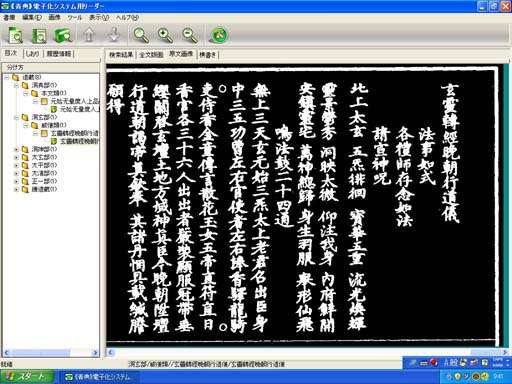This screenshot has width=512, height=384.
Task: Click the green folder search toolbar icon
Action: pos(63,35)
